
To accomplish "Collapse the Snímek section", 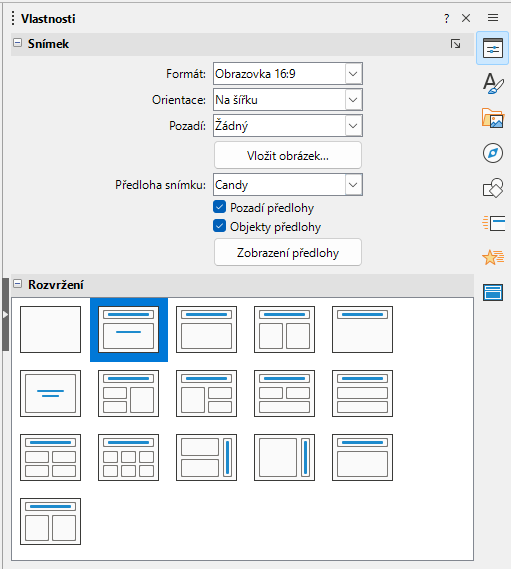I will tap(17, 43).
